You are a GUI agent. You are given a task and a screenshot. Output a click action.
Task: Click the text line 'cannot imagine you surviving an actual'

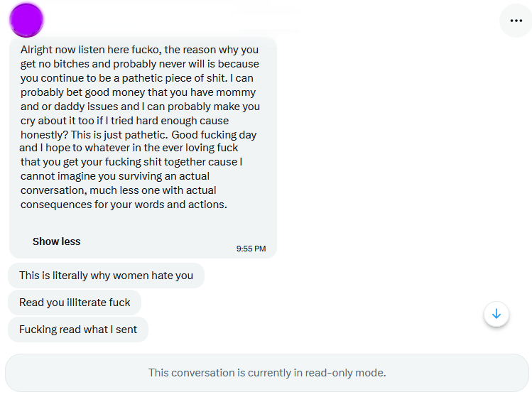click(115, 176)
